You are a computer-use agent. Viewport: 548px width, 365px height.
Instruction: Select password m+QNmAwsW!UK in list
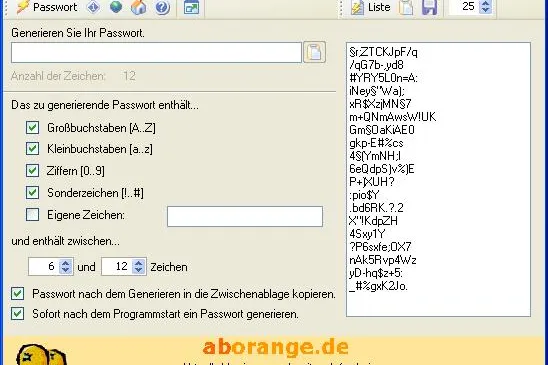coord(392,117)
